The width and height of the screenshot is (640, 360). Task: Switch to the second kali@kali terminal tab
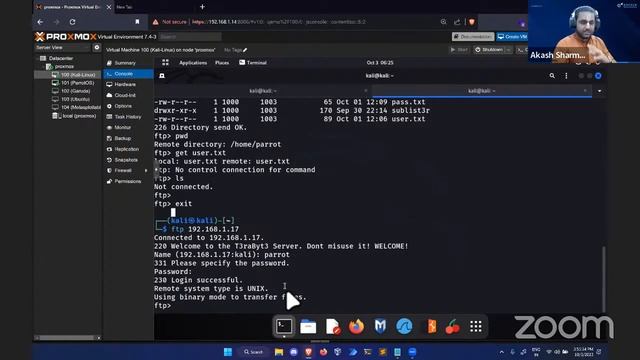(x=482, y=91)
